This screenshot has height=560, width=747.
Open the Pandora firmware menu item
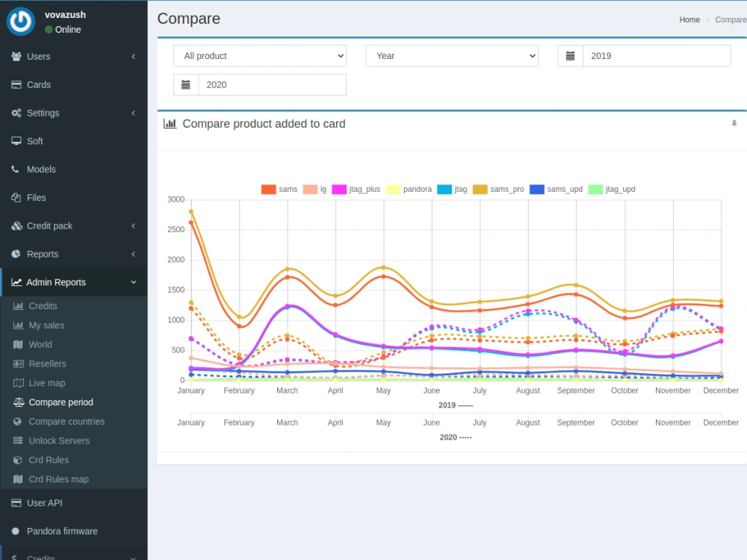click(74, 531)
